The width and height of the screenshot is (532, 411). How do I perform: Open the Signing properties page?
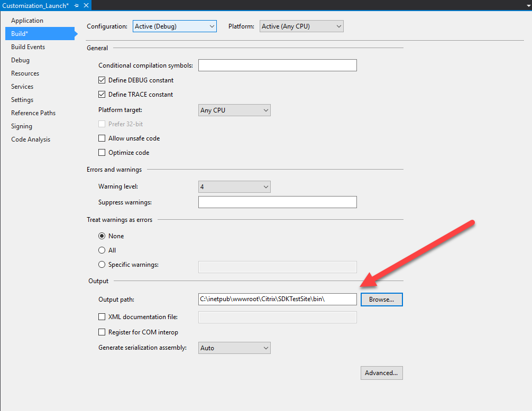coord(22,126)
